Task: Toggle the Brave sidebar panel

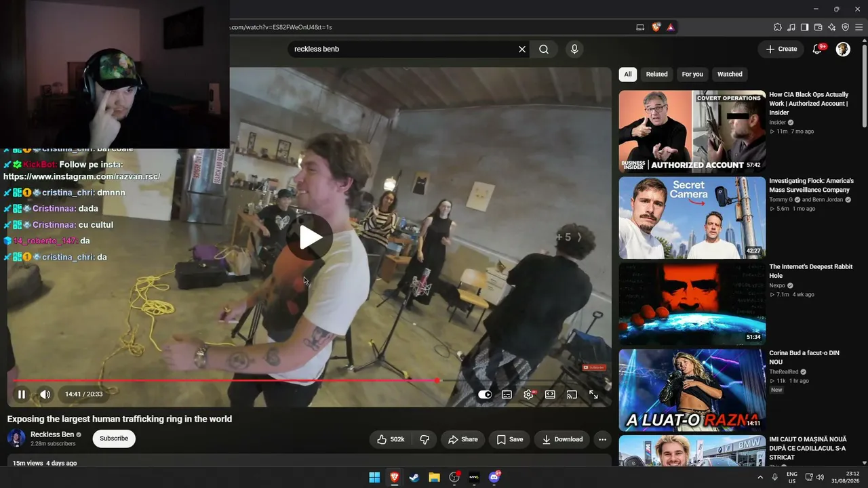Action: click(x=805, y=27)
